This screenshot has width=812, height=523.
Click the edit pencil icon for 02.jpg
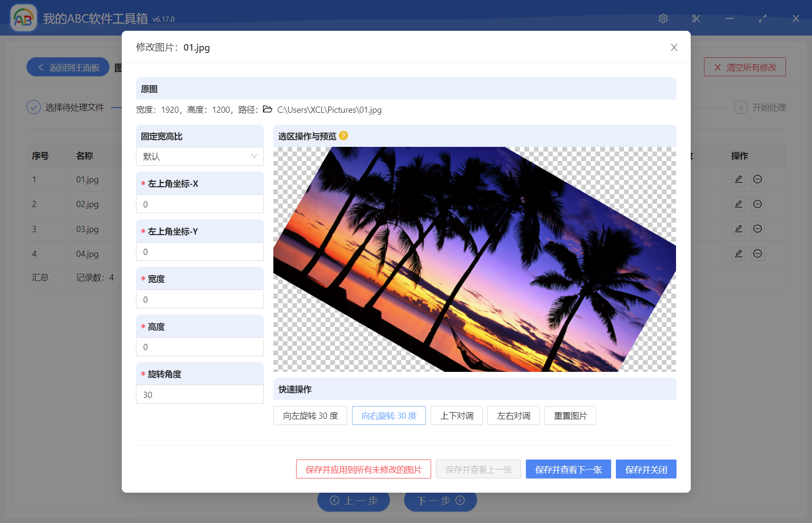pos(739,204)
